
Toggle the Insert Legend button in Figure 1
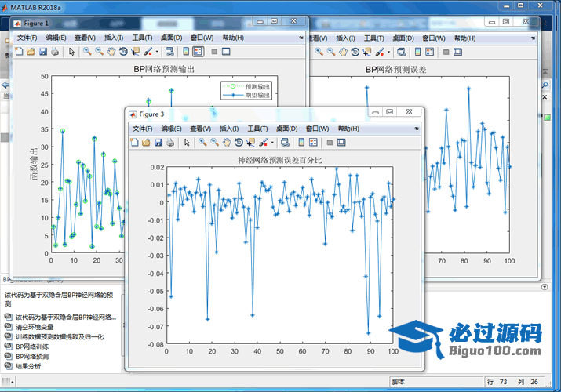(198, 52)
